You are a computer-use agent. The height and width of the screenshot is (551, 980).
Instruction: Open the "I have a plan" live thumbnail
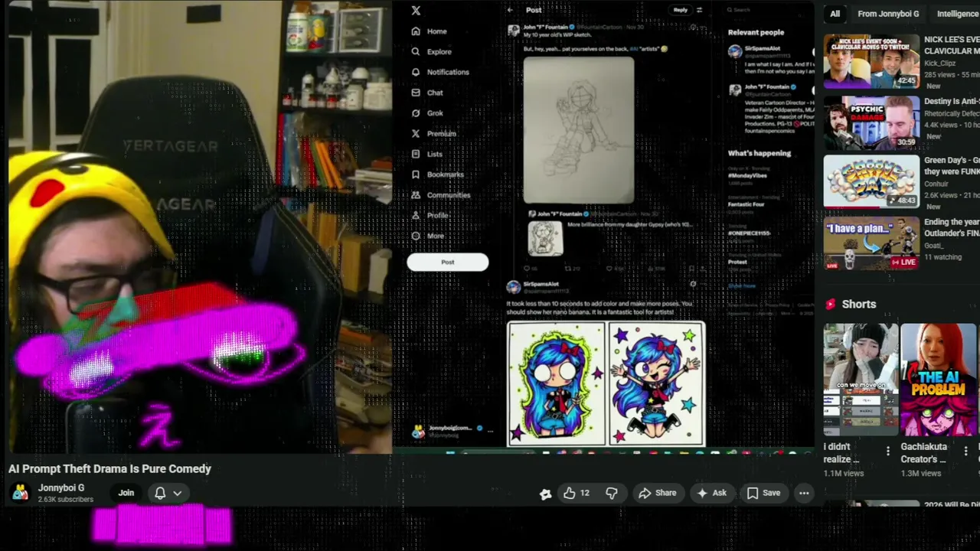[871, 243]
